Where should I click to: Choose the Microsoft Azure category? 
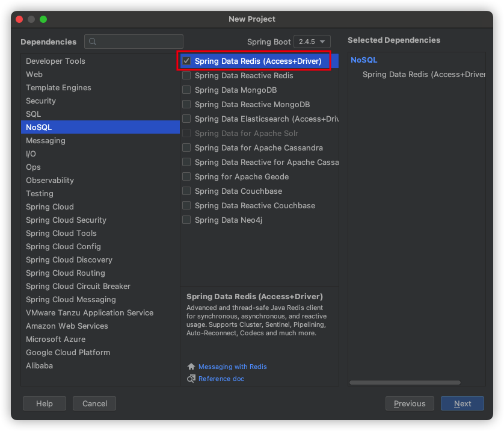click(100, 339)
